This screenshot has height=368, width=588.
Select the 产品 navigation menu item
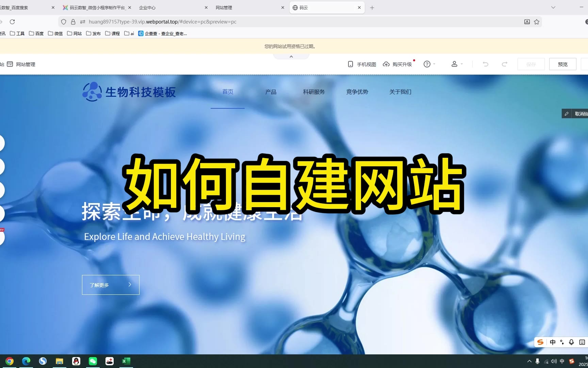click(271, 92)
